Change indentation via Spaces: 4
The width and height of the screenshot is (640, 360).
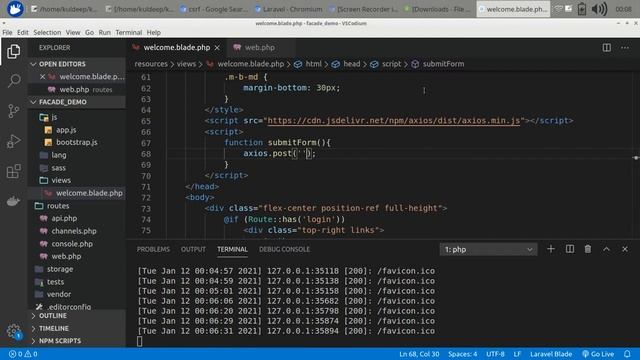pyautogui.click(x=462, y=354)
